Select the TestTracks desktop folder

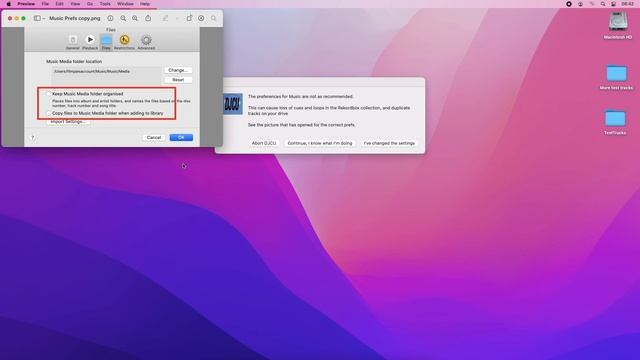coord(615,122)
